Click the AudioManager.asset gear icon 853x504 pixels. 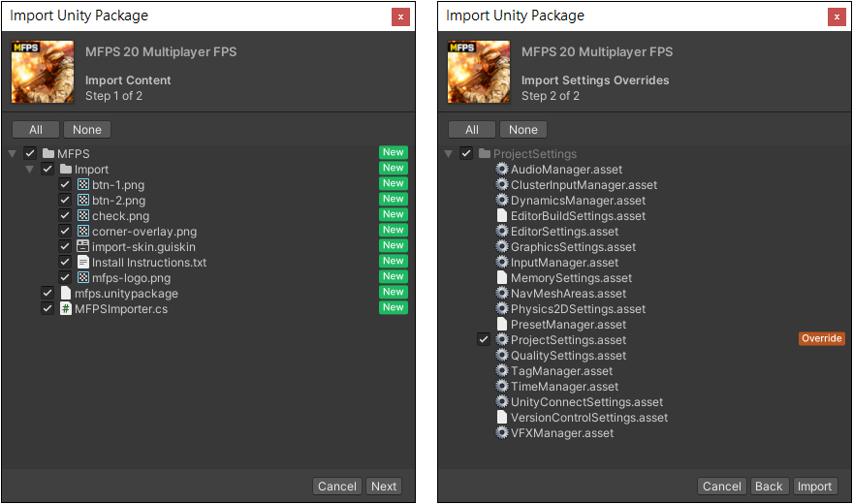coord(502,170)
